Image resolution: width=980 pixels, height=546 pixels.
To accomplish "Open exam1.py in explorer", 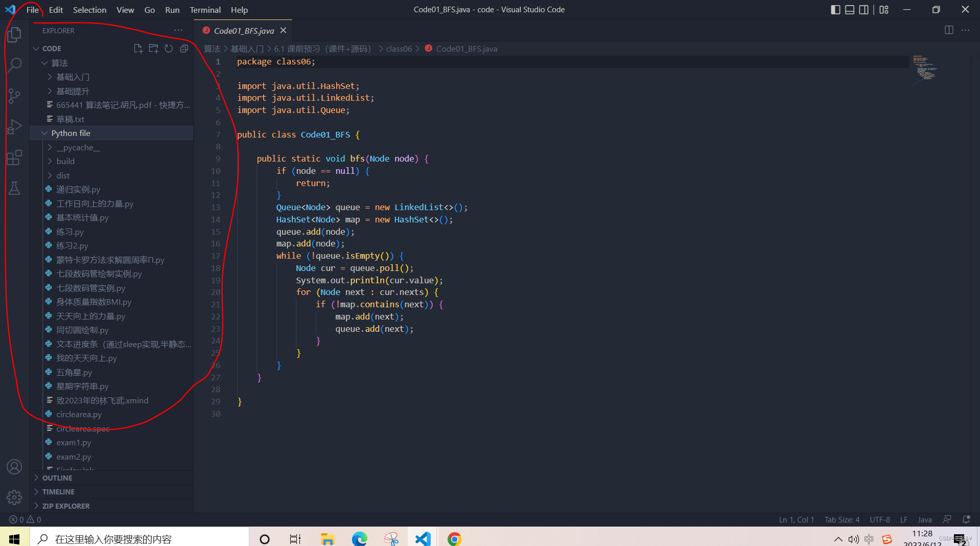I will pos(111,442).
